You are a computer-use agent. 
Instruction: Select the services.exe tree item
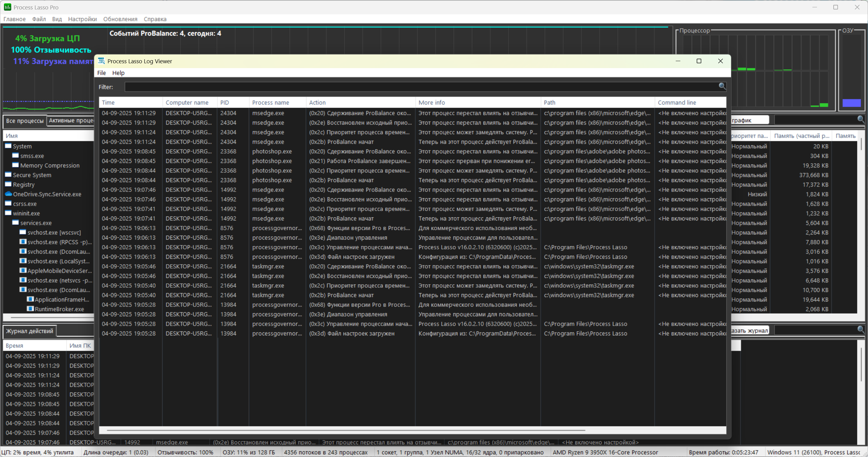coord(36,223)
